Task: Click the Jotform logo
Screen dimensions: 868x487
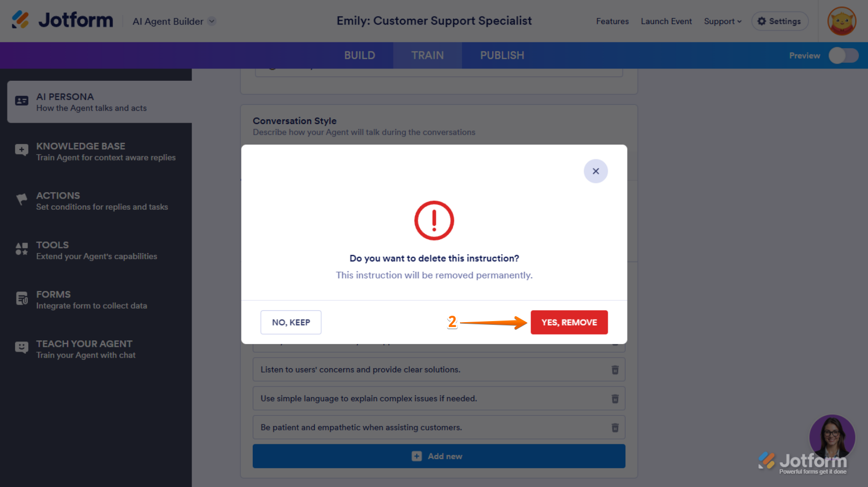Action: tap(63, 20)
